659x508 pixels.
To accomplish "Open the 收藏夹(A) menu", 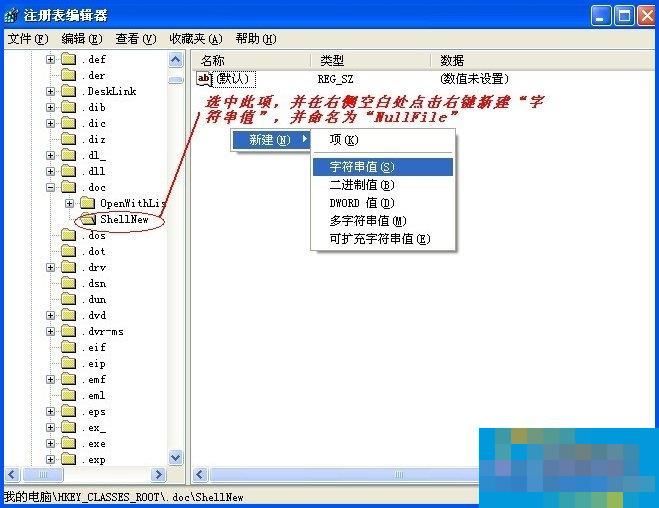I will coord(196,39).
